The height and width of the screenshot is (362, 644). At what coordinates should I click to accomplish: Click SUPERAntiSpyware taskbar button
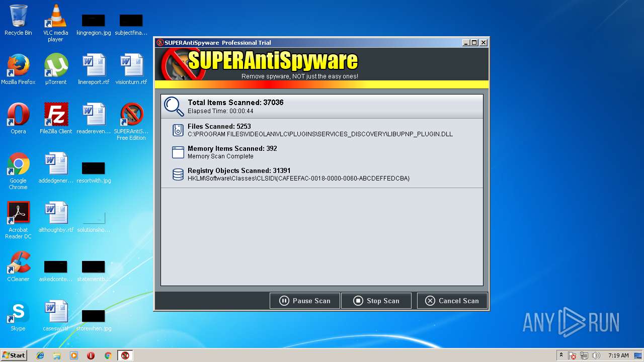click(125, 355)
